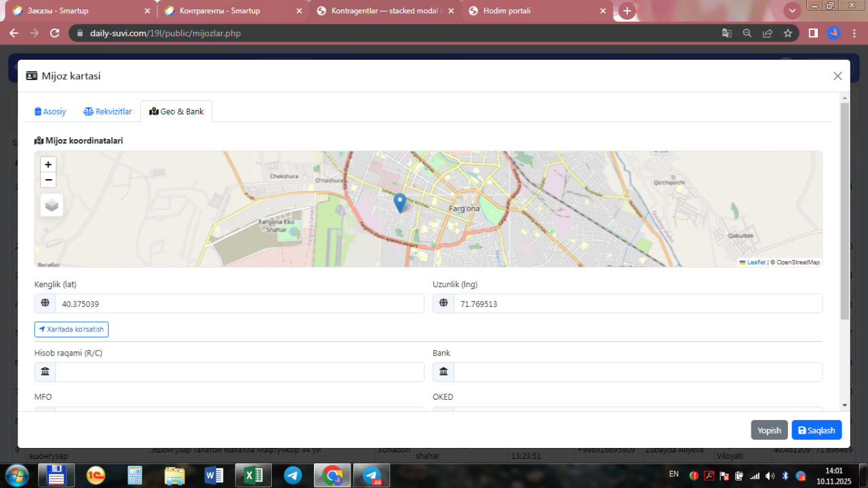868x488 pixels.
Task: Reload the current page
Action: [x=55, y=33]
